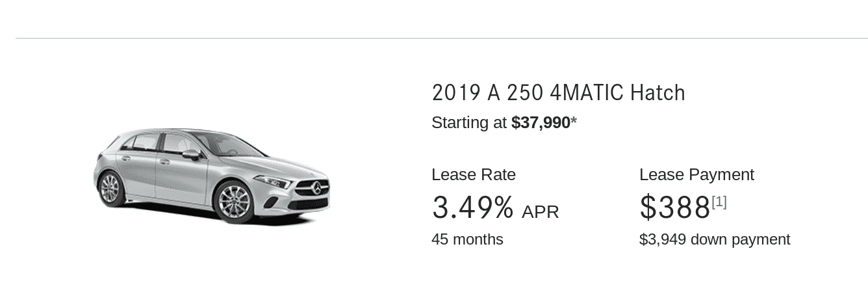Click the car's side mirror
Image resolution: width=868 pixels, height=307 pixels.
point(191,154)
